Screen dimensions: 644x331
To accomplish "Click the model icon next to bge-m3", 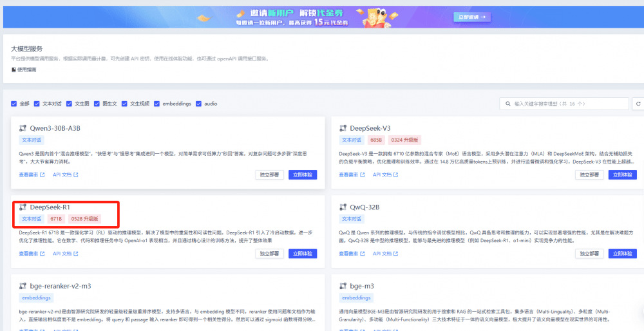I will 343,286.
